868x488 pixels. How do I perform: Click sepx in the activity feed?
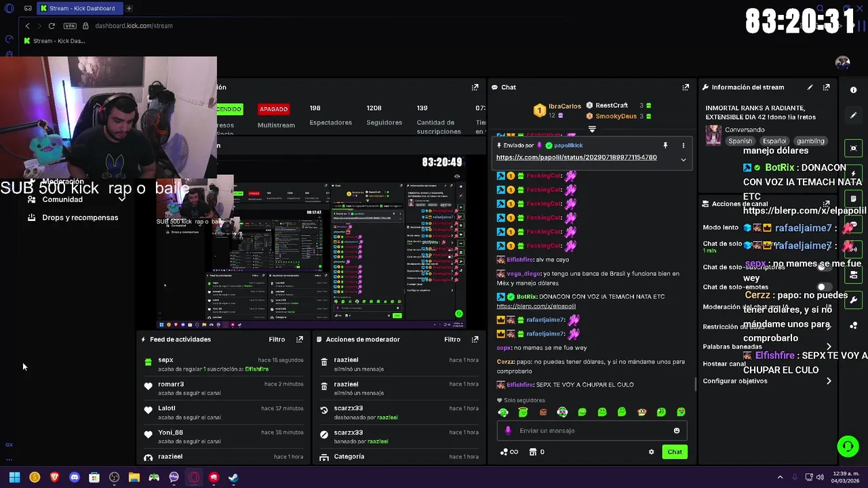(x=165, y=360)
